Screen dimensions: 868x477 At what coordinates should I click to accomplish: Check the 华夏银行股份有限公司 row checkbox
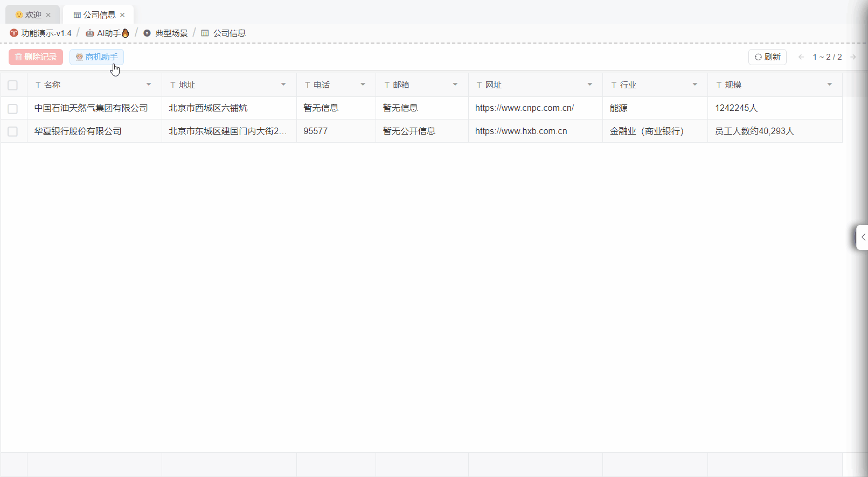point(13,131)
